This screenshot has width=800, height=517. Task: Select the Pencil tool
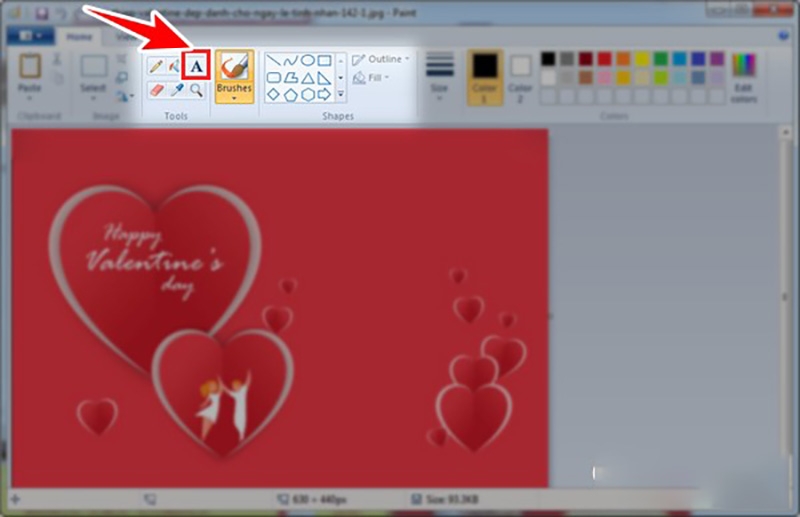pos(156,66)
